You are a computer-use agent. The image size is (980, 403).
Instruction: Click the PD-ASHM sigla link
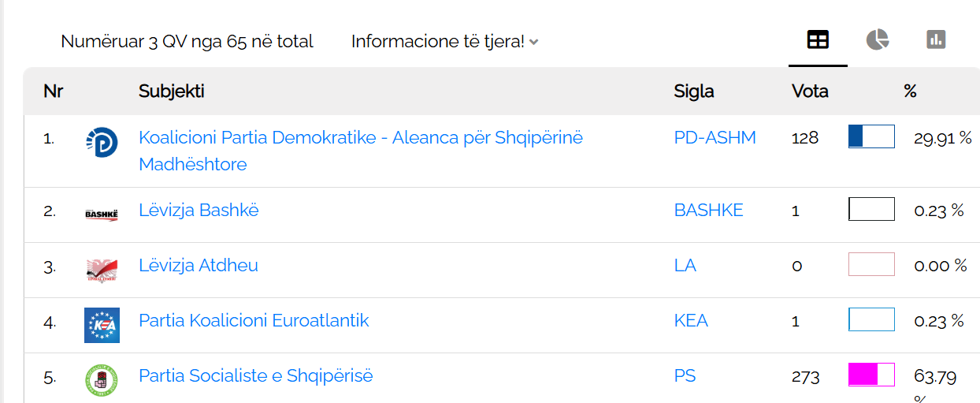point(715,138)
